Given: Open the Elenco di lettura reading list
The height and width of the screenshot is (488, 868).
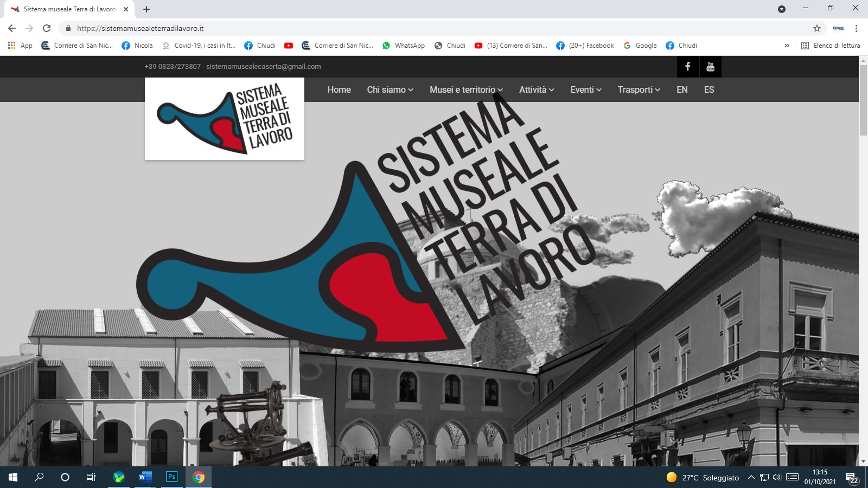Looking at the screenshot, I should pos(830,46).
